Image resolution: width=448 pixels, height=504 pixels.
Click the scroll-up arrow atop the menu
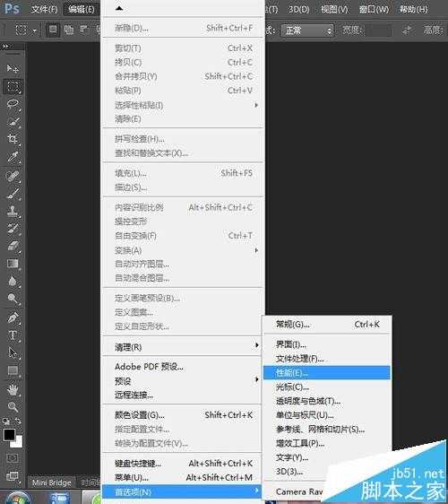coord(119,8)
